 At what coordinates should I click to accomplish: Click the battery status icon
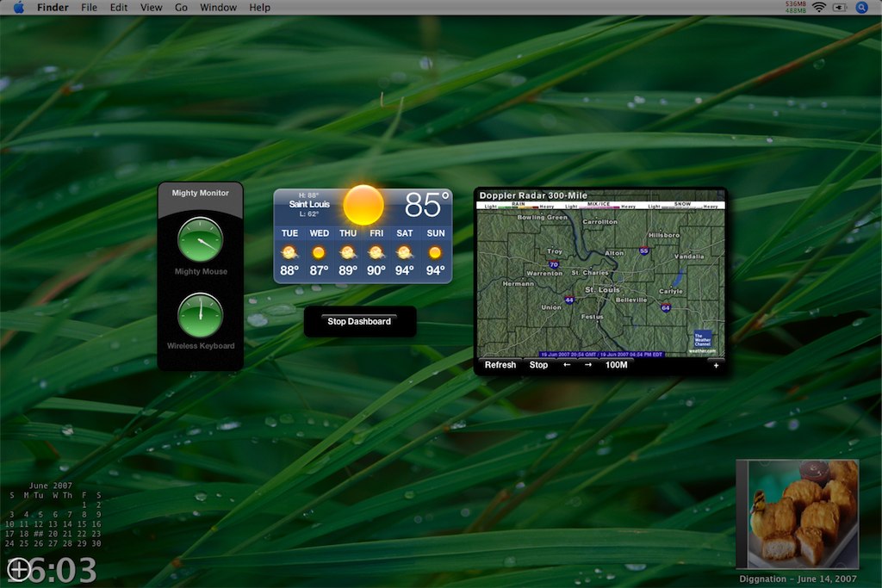click(x=840, y=7)
